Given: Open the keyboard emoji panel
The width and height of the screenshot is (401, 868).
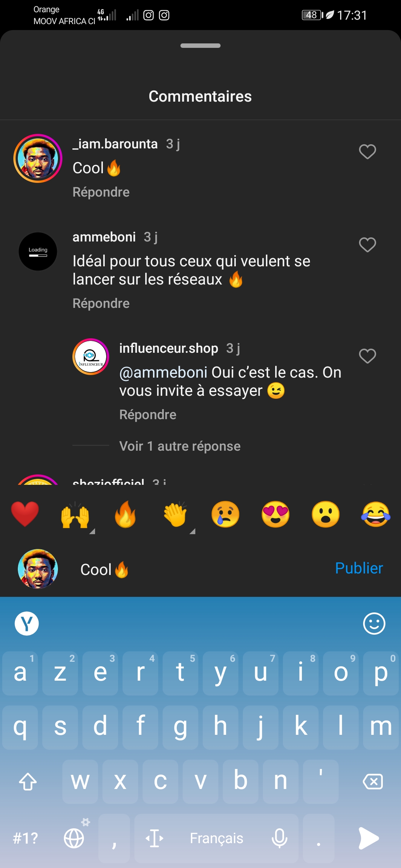Looking at the screenshot, I should (x=374, y=624).
